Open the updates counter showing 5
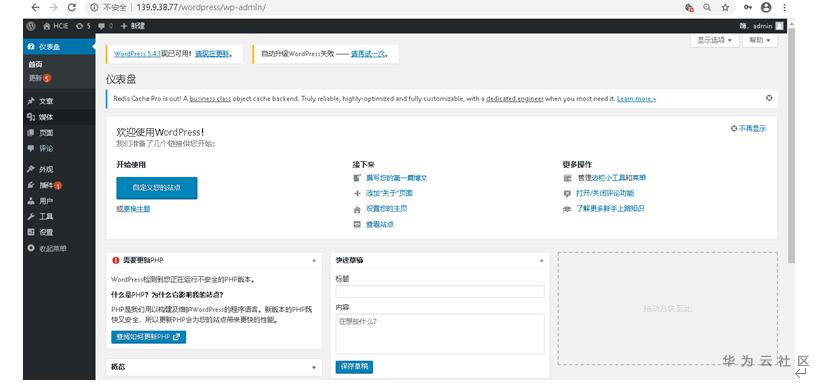Screen dimensions: 820x383 pos(83,26)
